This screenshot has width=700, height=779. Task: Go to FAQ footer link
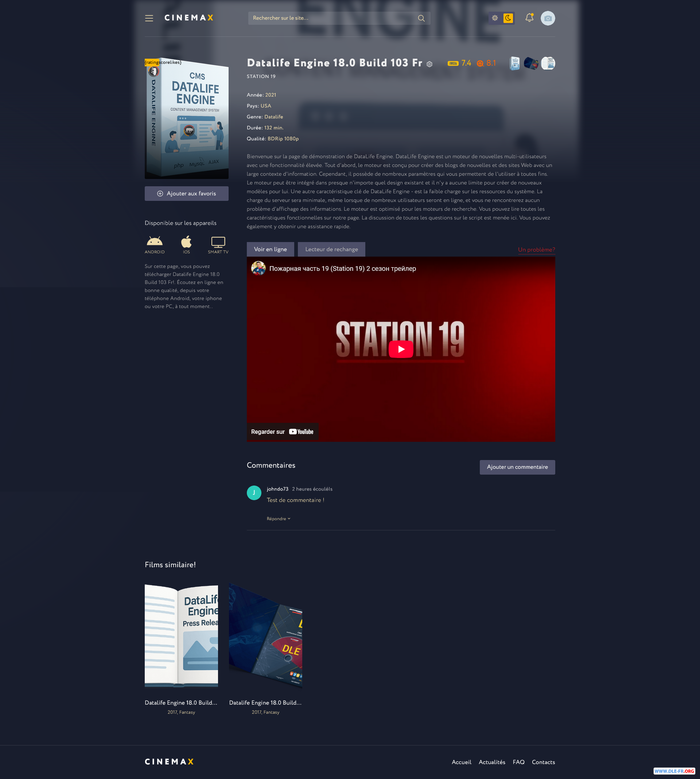(x=518, y=762)
